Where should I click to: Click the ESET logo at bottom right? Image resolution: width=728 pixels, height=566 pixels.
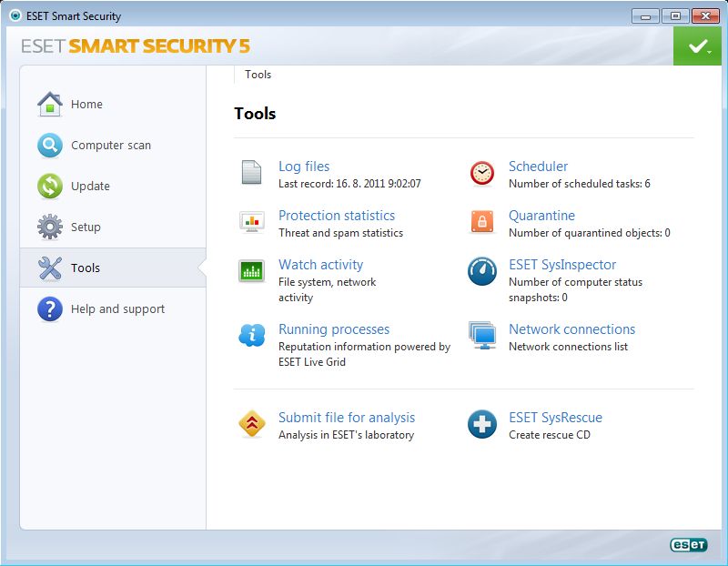[x=689, y=545]
